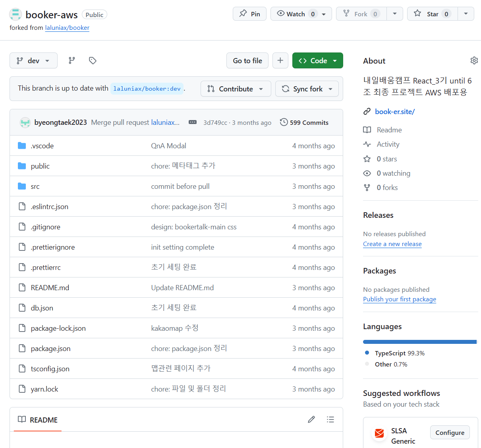Click the link icon beside book-er.site
The height and width of the screenshot is (448, 481).
coord(367,112)
